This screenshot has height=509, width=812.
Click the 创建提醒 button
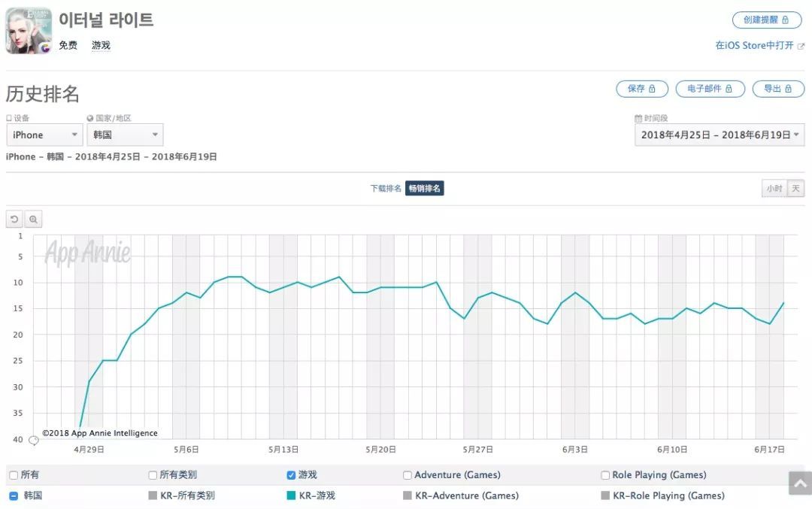766,20
